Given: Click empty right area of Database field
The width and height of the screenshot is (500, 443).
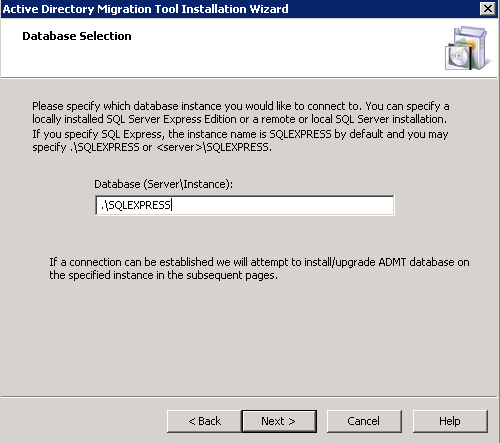Looking at the screenshot, I should click(283, 205).
